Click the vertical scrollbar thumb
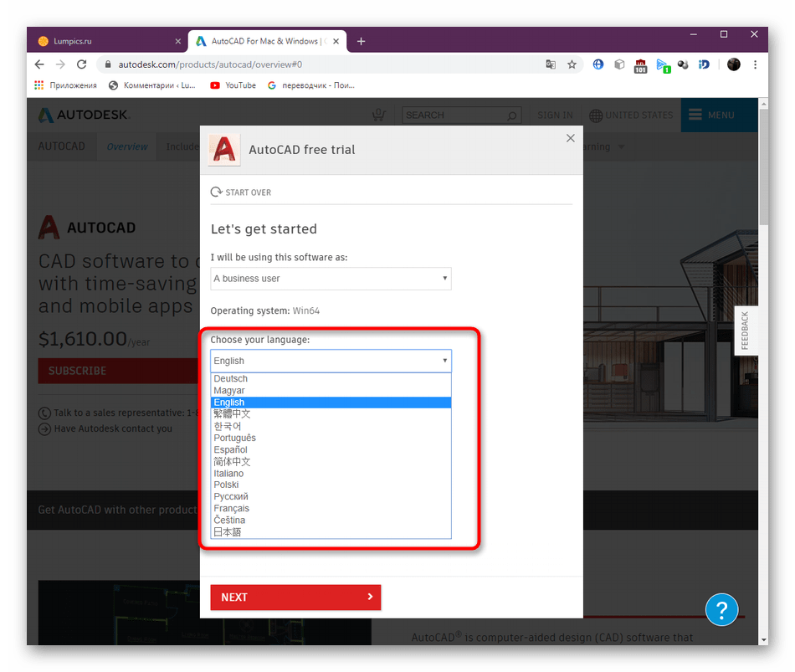 [763, 167]
